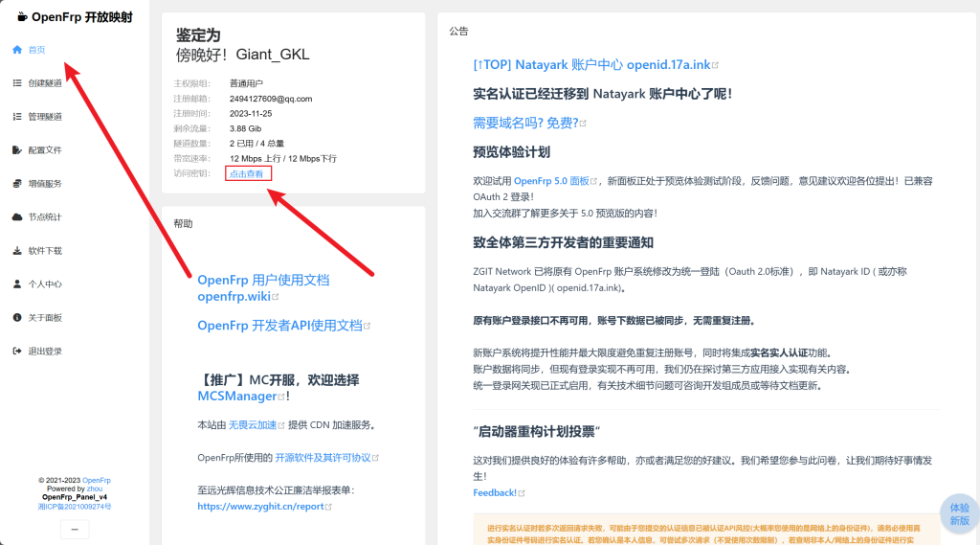Click remaining traffic value 3.88 Gib
Image resolution: width=980 pixels, height=545 pixels.
click(x=246, y=128)
